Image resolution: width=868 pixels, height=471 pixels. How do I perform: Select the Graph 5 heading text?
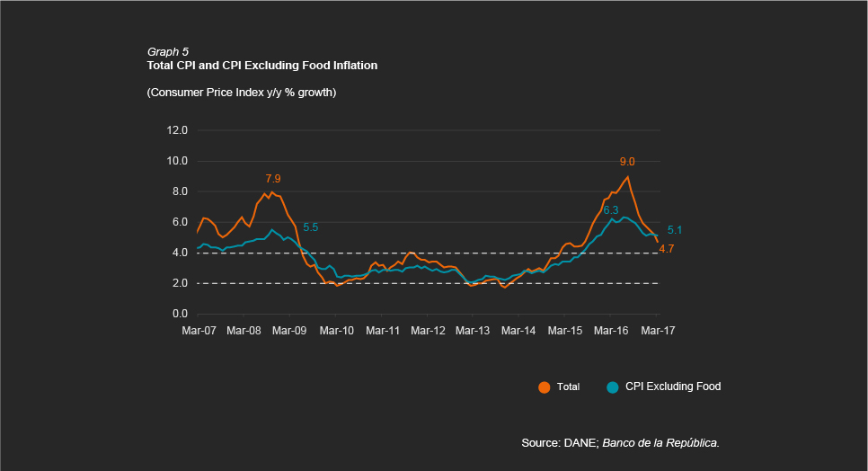pyautogui.click(x=168, y=52)
